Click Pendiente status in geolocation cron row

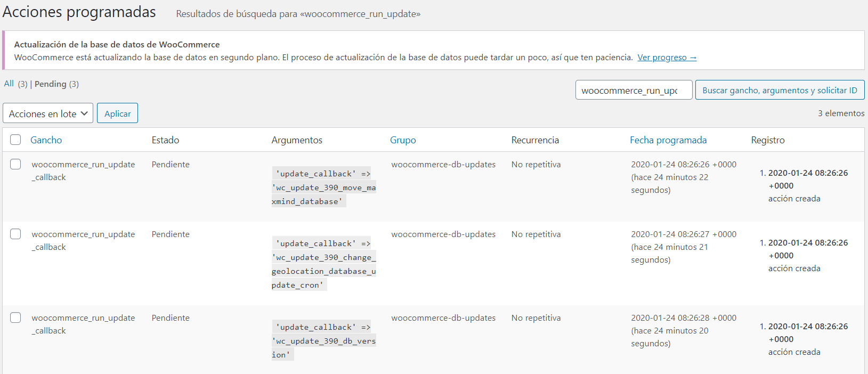coord(171,234)
